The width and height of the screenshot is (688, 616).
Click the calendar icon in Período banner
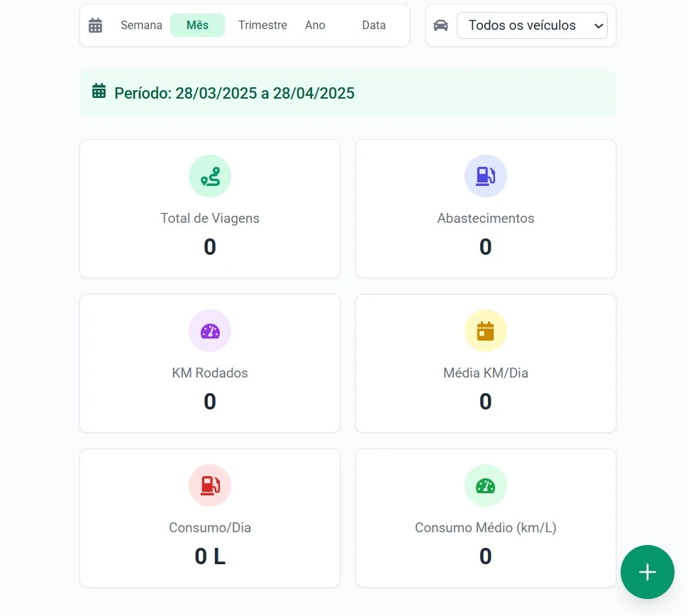99,92
